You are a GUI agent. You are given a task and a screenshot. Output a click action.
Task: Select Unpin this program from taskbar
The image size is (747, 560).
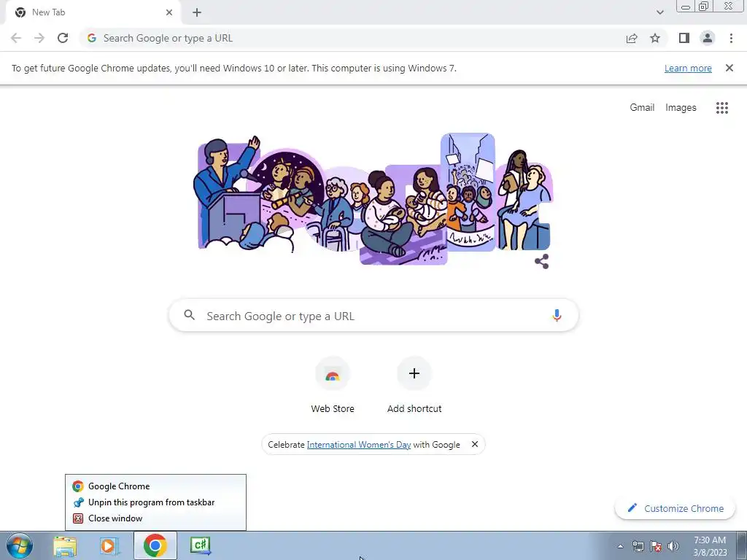156,502
